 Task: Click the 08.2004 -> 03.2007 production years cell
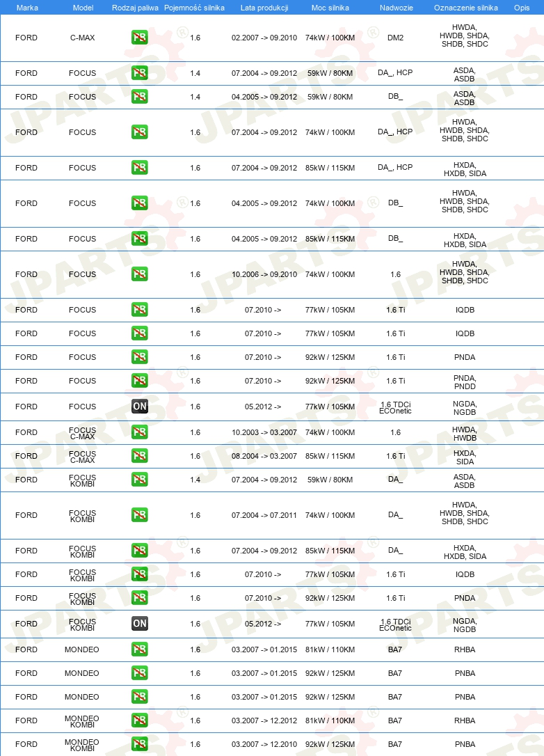click(264, 456)
